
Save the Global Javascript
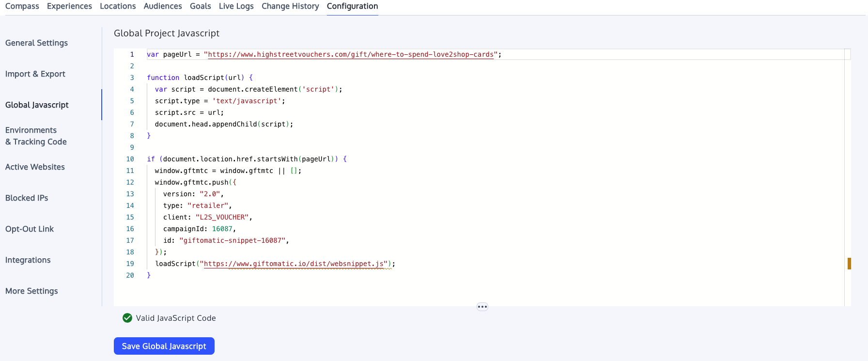(x=164, y=346)
